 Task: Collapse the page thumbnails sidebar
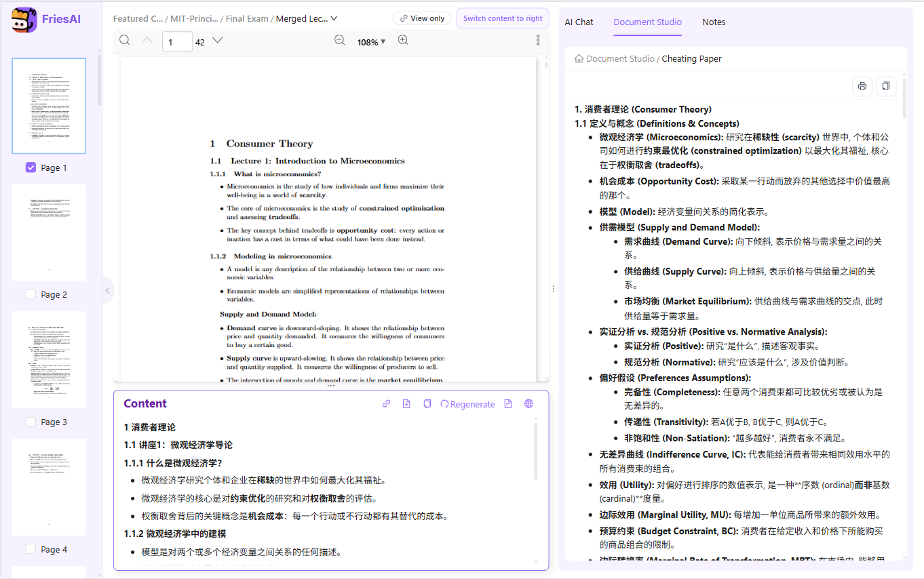pyautogui.click(x=107, y=290)
